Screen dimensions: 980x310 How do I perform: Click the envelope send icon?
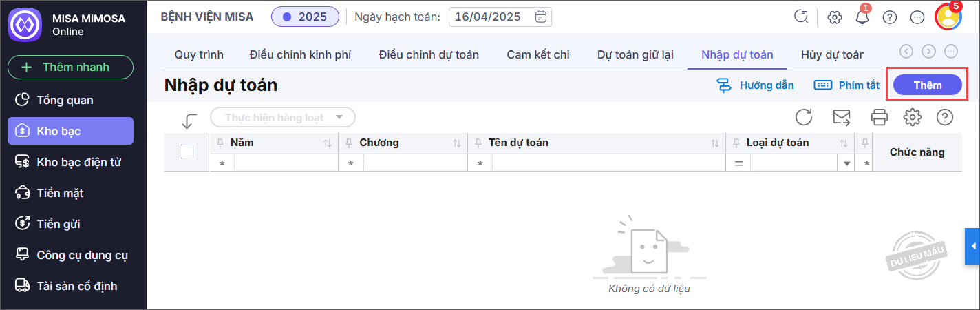coord(842,117)
